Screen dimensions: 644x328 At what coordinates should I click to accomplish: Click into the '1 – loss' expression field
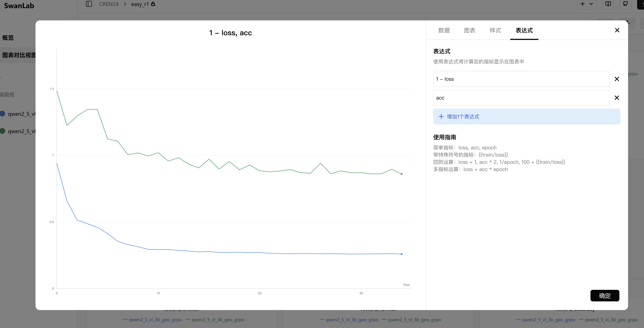tap(521, 79)
